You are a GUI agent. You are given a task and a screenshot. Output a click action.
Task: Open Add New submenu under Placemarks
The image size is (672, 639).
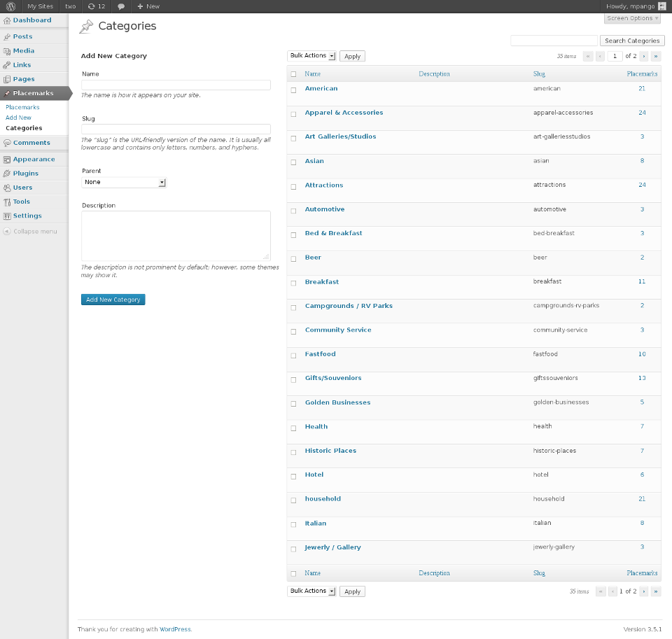(x=18, y=118)
